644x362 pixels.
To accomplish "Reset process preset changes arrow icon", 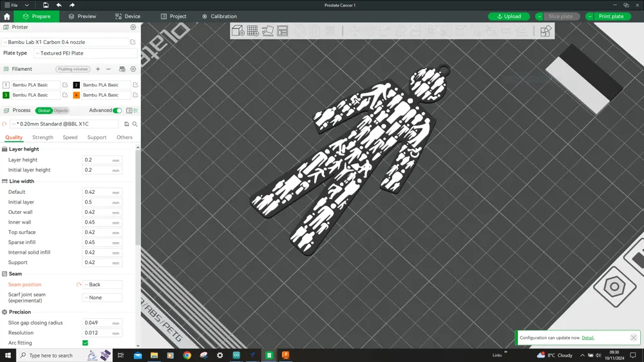I will click(5, 124).
